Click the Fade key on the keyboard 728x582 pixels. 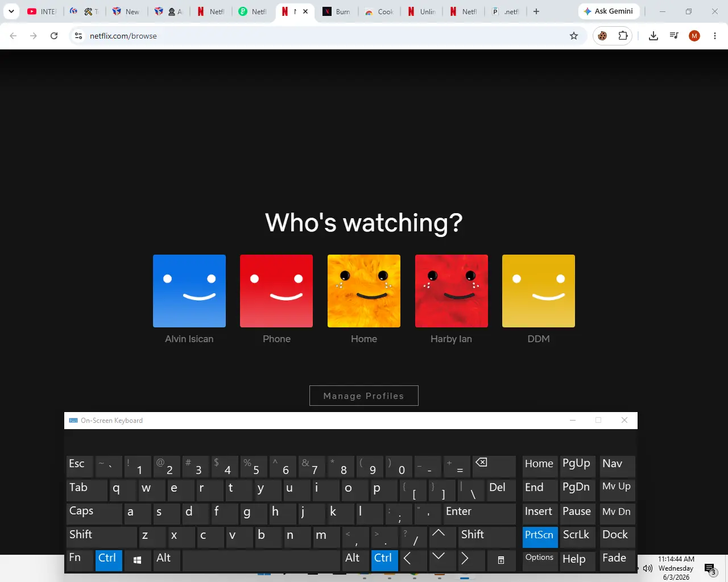point(617,559)
